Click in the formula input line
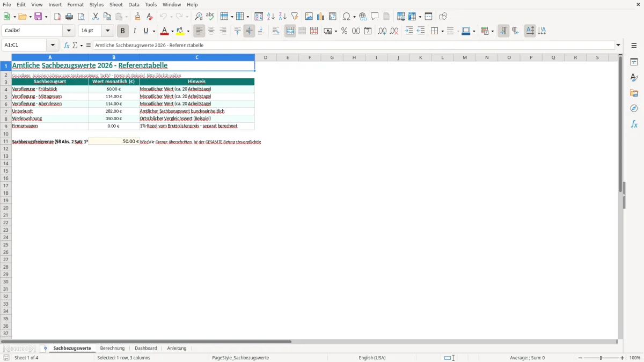This screenshot has height=362, width=644. pyautogui.click(x=353, y=46)
